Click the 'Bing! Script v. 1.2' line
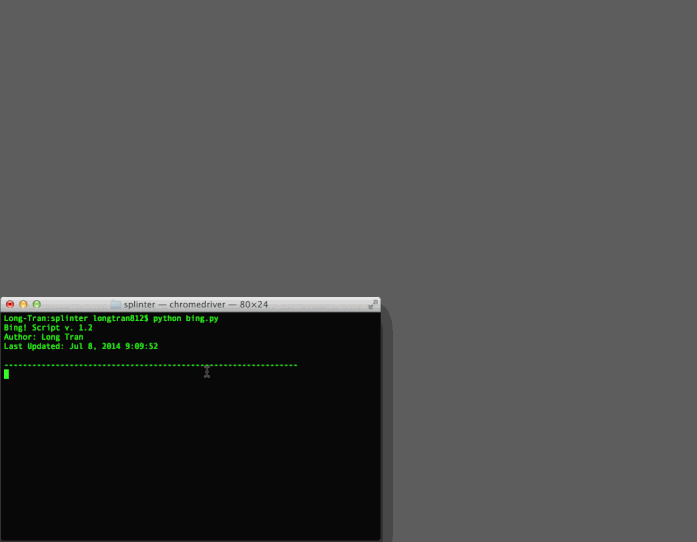This screenshot has width=697, height=542. [48, 328]
